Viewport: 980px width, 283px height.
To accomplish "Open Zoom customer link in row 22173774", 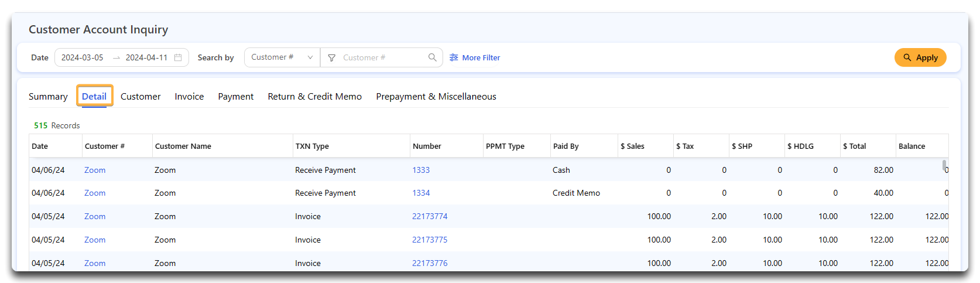I will [x=95, y=216].
